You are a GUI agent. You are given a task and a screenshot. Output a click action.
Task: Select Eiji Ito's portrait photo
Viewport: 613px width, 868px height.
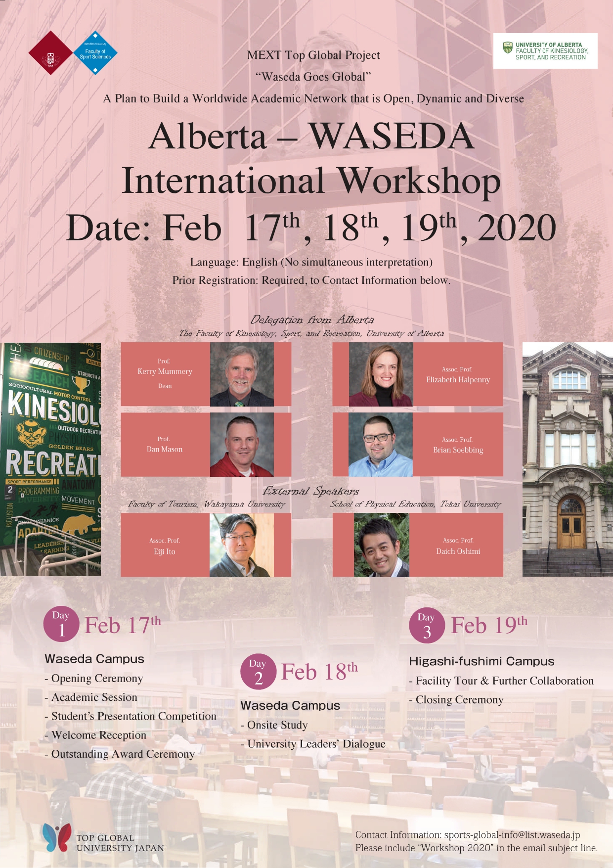click(242, 545)
